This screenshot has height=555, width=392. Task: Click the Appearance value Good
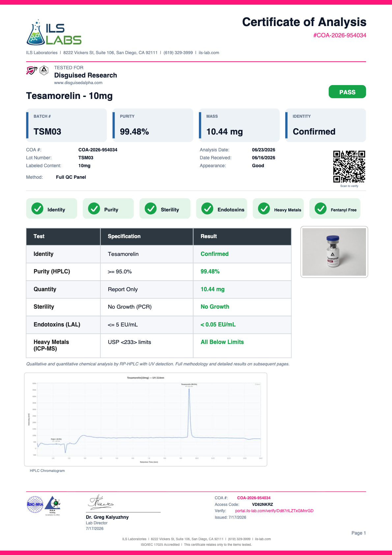(x=258, y=166)
